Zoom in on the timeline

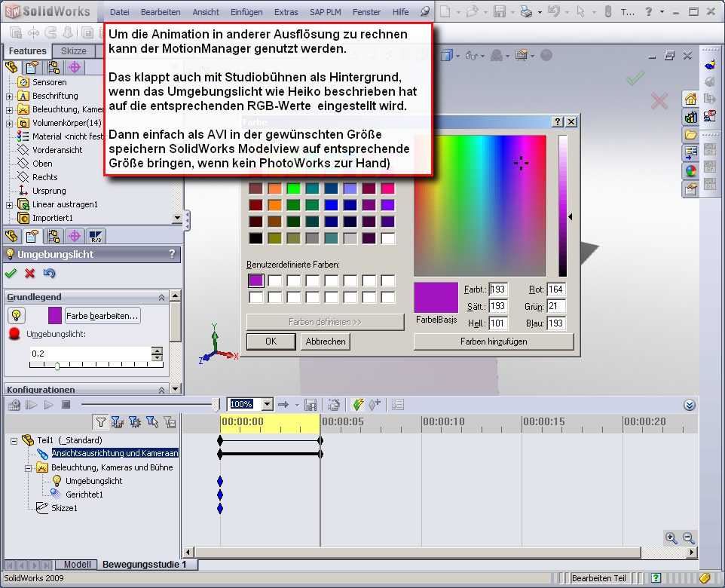click(x=671, y=538)
